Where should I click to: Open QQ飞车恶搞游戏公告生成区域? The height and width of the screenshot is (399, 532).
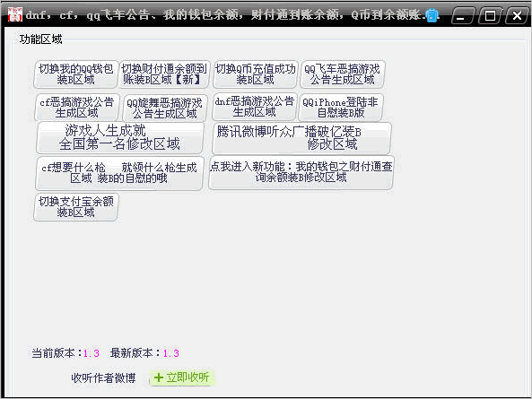tap(342, 74)
